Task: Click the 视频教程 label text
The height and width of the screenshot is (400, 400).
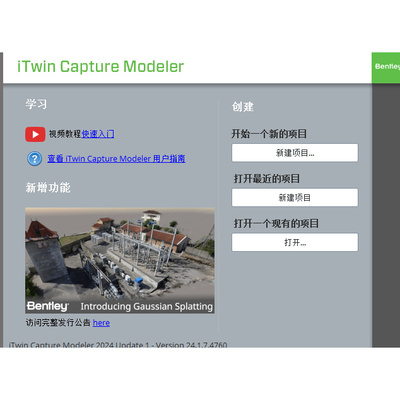Action: 65,134
